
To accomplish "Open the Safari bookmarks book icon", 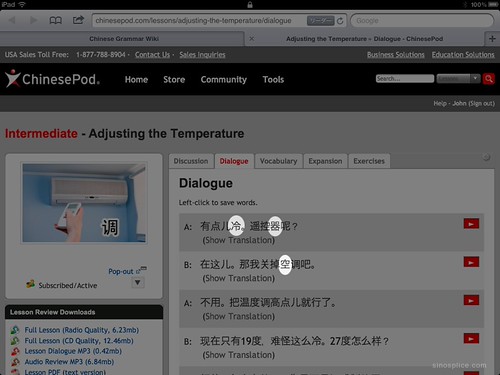I will pos(55,20).
